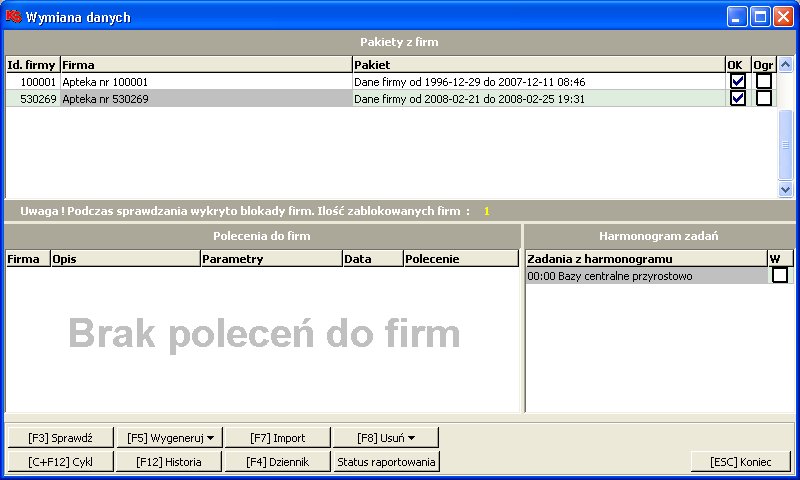
Task: Open [F12] Historia
Action: click(x=168, y=462)
